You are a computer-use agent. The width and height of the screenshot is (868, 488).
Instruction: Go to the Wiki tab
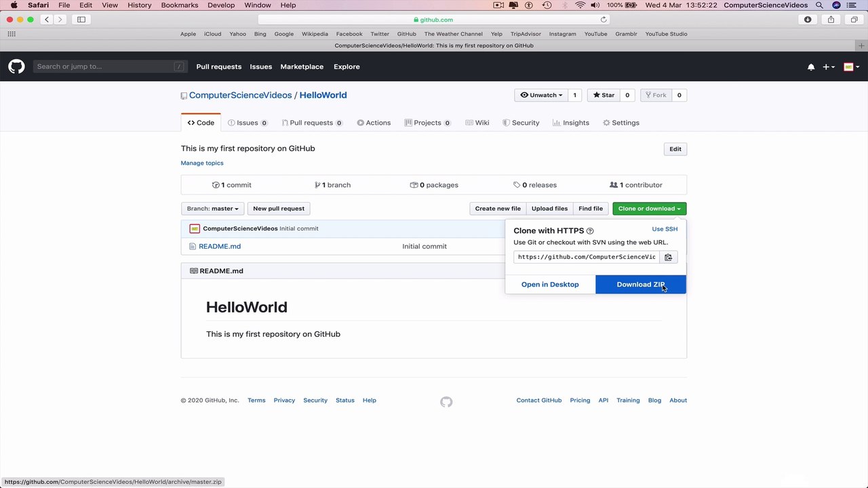click(477, 123)
